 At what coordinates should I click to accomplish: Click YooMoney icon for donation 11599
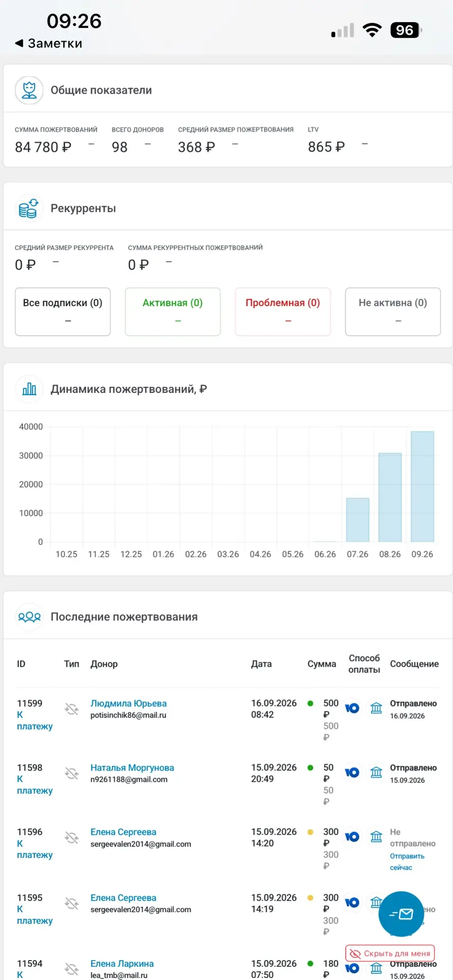pos(352,708)
